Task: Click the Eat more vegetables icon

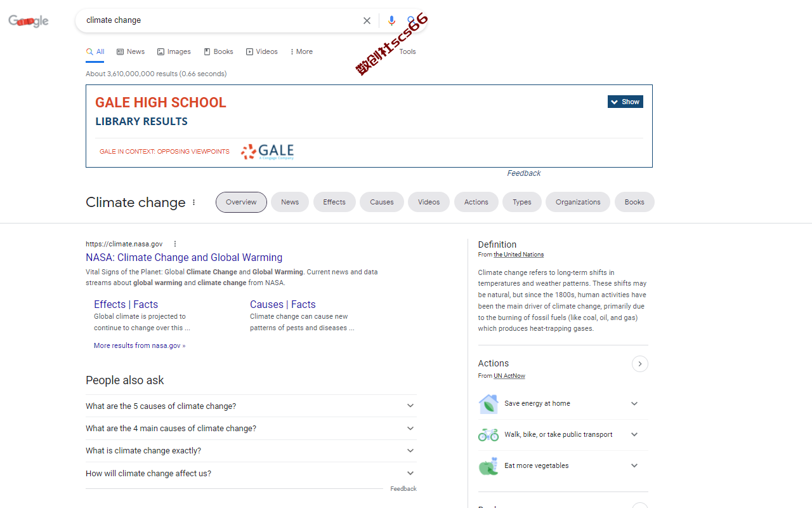Action: (488, 466)
